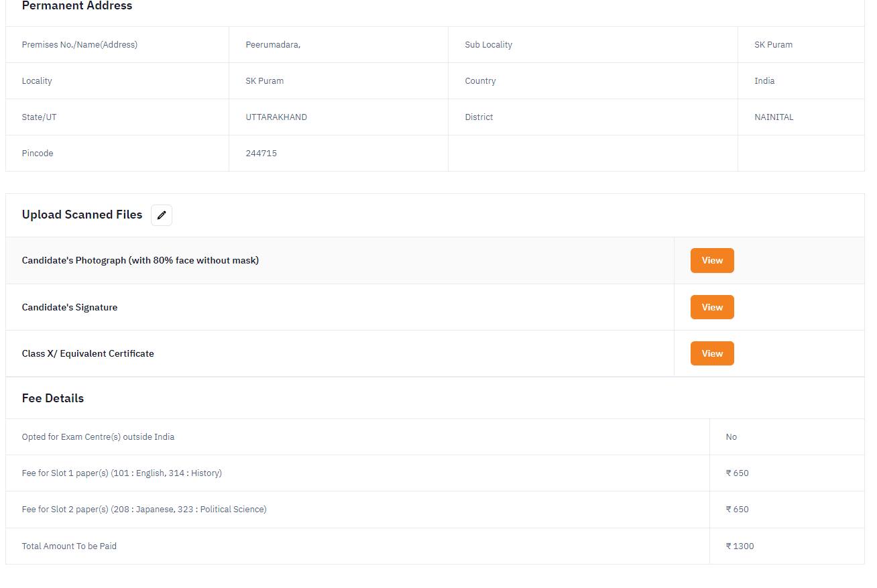Click the Premises No./Name(Address) label
This screenshot has width=877, height=588.
tap(80, 45)
